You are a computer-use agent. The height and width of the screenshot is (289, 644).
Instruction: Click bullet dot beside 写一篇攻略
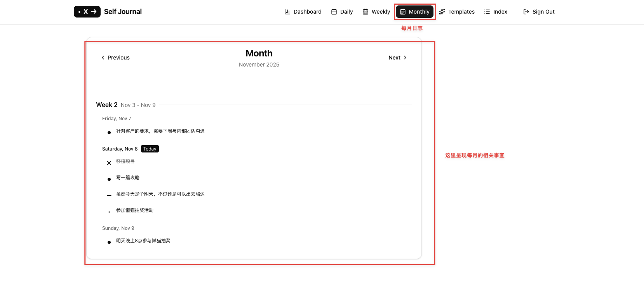point(109,179)
